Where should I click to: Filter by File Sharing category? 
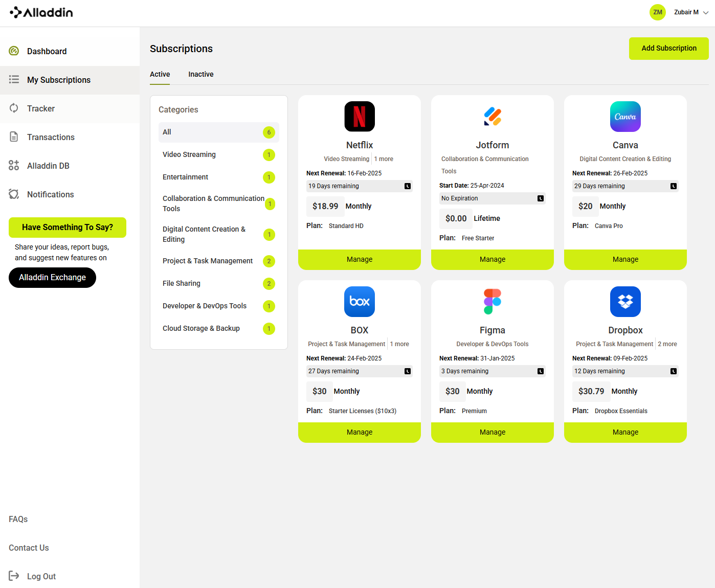219,284
